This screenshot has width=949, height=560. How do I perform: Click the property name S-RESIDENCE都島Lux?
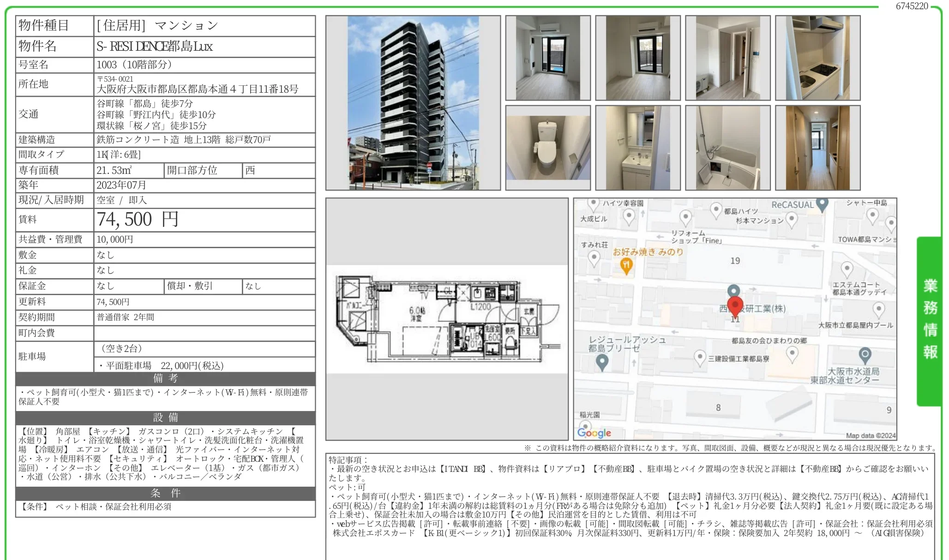(155, 46)
